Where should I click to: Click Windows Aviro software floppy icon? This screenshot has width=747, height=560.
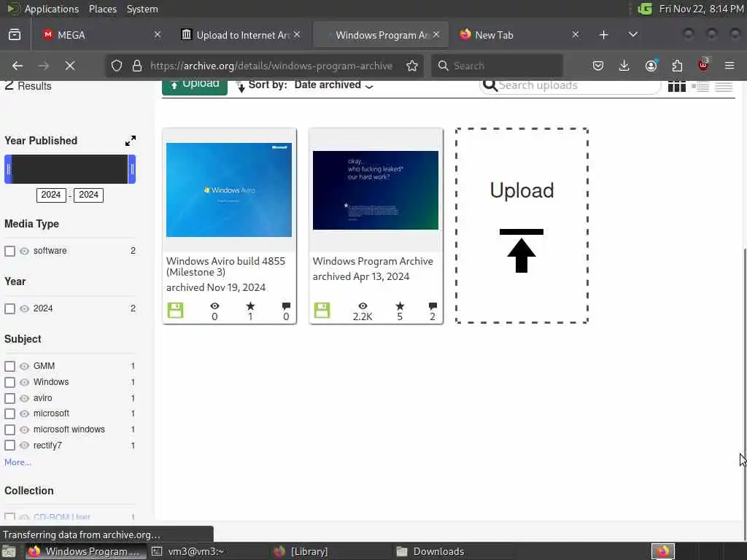pos(175,311)
